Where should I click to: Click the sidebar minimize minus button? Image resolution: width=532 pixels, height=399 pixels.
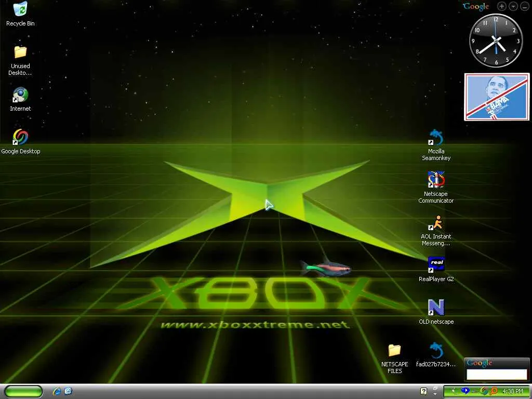524,6
